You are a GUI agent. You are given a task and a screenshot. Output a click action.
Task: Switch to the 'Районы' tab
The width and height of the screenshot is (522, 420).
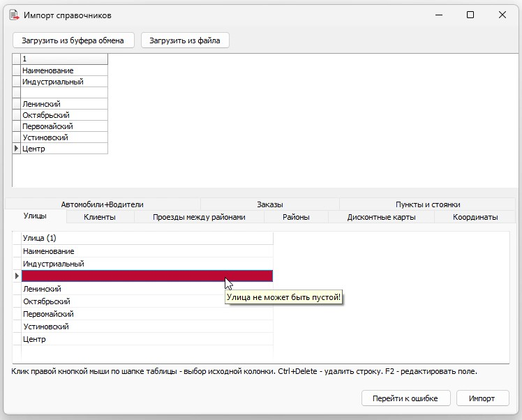(x=296, y=217)
